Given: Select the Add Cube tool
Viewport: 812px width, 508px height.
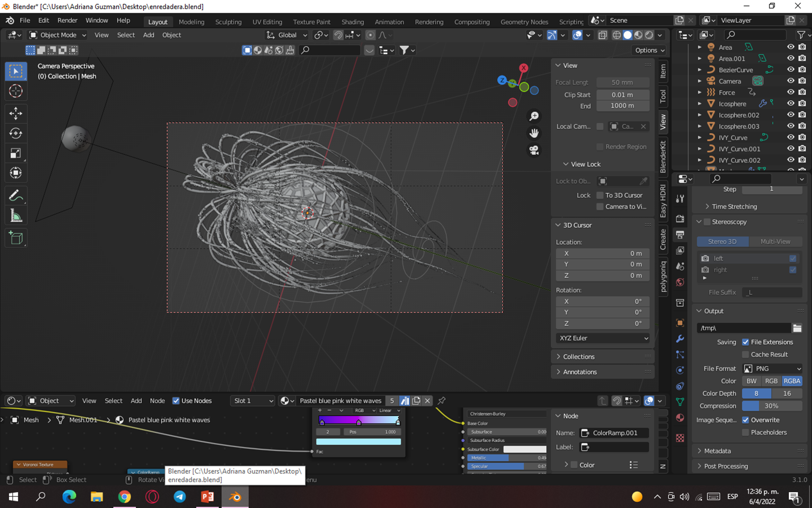Looking at the screenshot, I should point(16,238).
